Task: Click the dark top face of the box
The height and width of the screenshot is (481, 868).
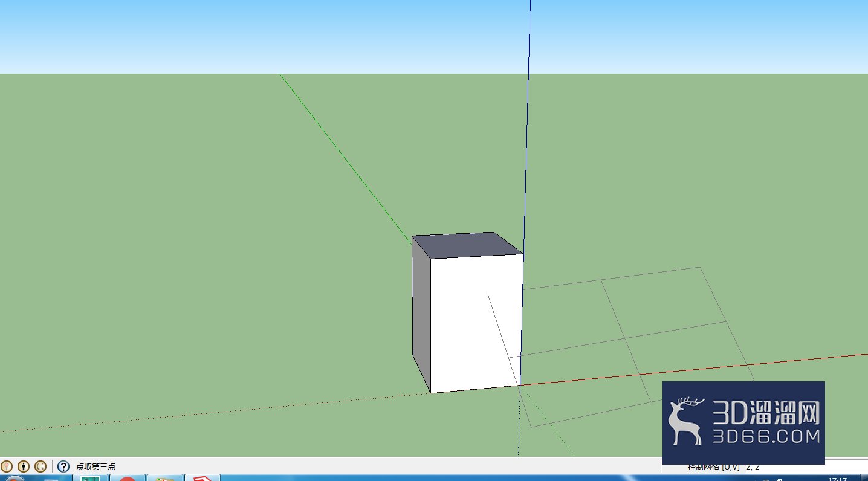Action: [x=467, y=245]
